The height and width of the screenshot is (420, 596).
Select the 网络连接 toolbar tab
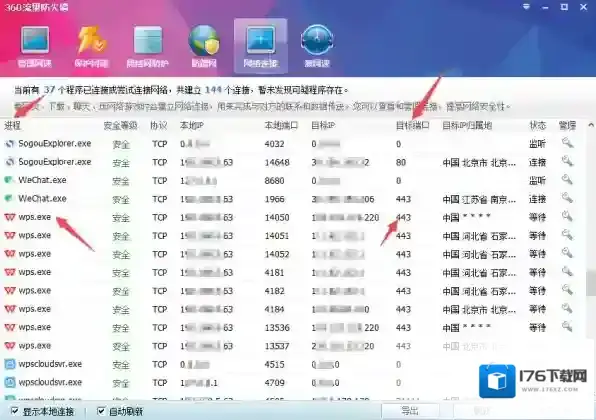pos(261,46)
